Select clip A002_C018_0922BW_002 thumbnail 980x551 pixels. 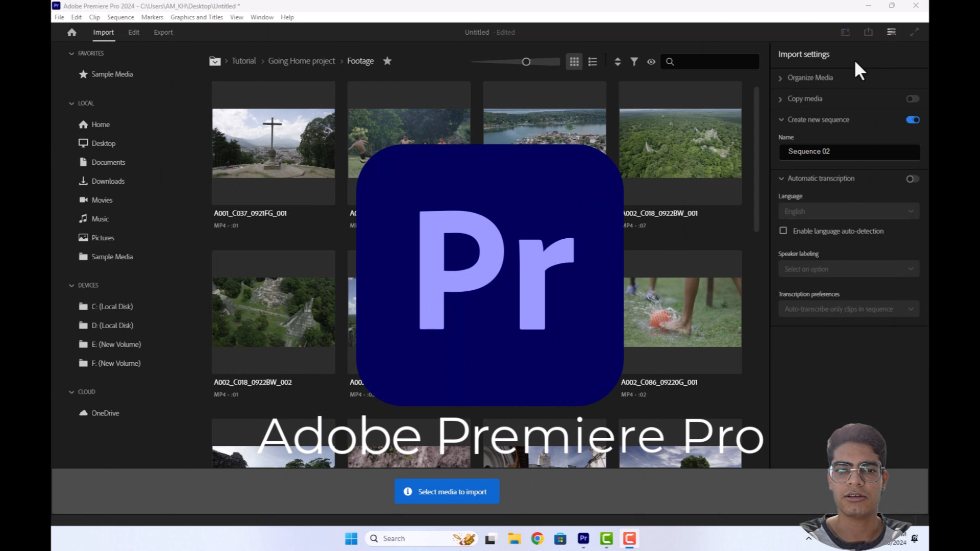274,312
